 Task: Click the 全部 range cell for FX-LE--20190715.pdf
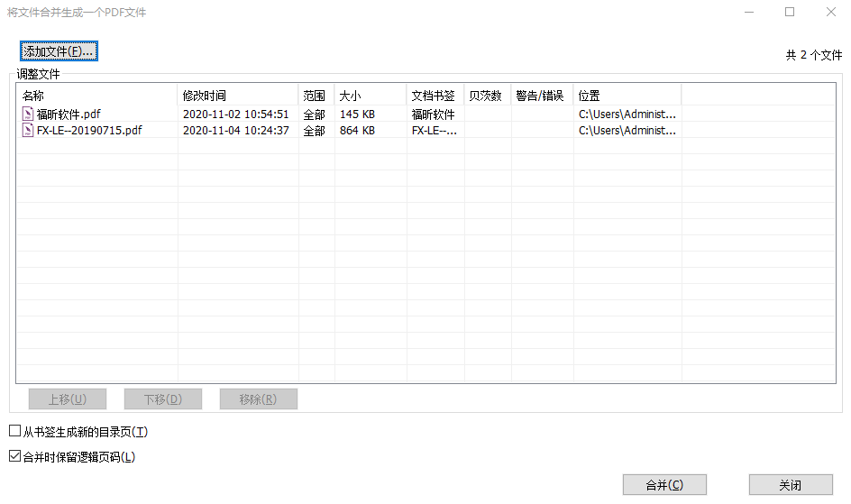coord(315,131)
